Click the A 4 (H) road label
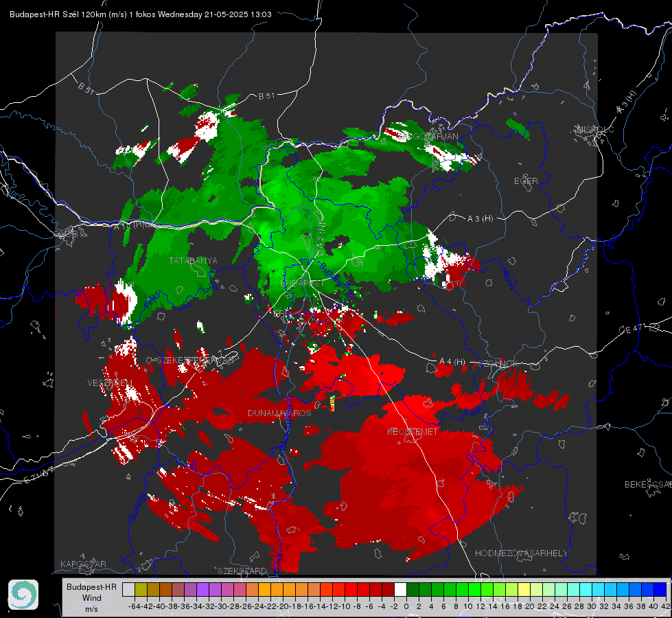Viewport: 672px width, 618px height. point(452,362)
